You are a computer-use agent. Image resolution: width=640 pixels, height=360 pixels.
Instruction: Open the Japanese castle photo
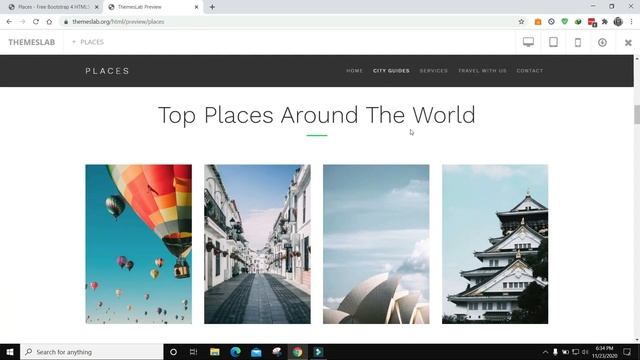point(495,244)
